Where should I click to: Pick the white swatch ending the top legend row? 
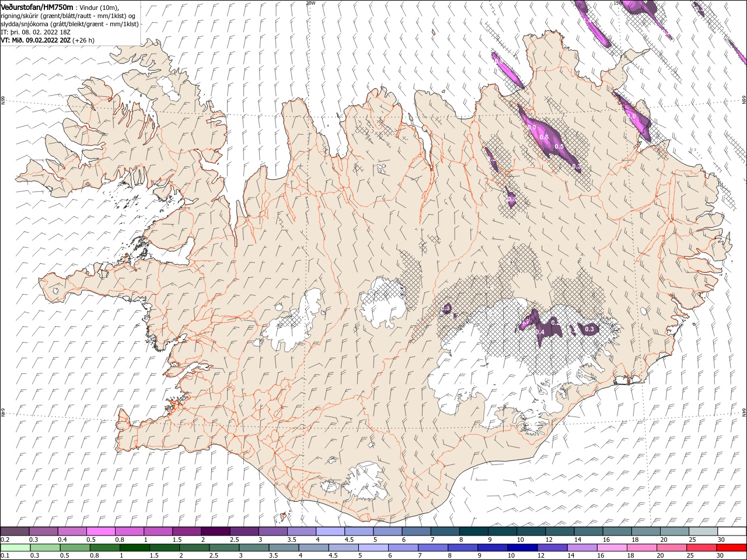pyautogui.click(x=732, y=531)
